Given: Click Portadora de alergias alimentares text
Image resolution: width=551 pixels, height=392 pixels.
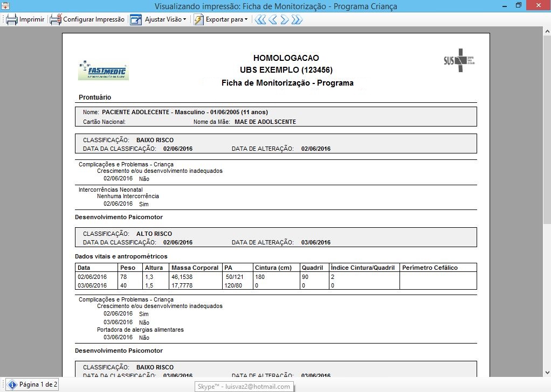Looking at the screenshot, I should click(x=140, y=330).
